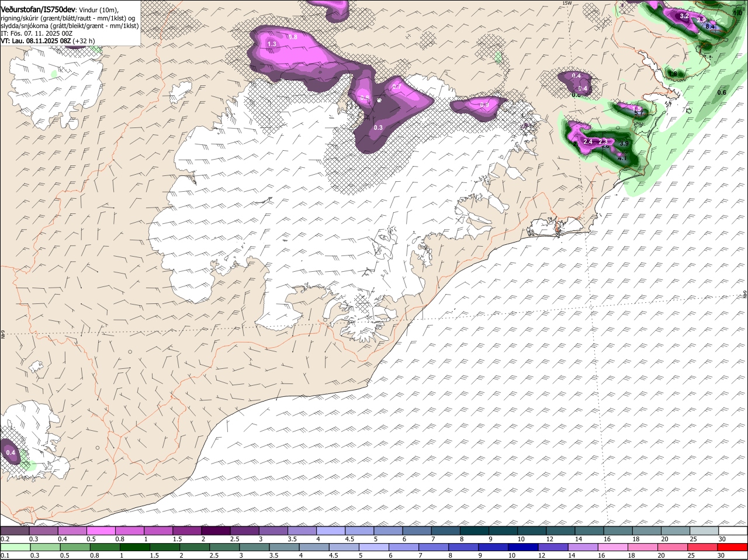This screenshot has width=748, height=560.
Task: Click the '0.1' label in the rain row
Action: (5, 555)
